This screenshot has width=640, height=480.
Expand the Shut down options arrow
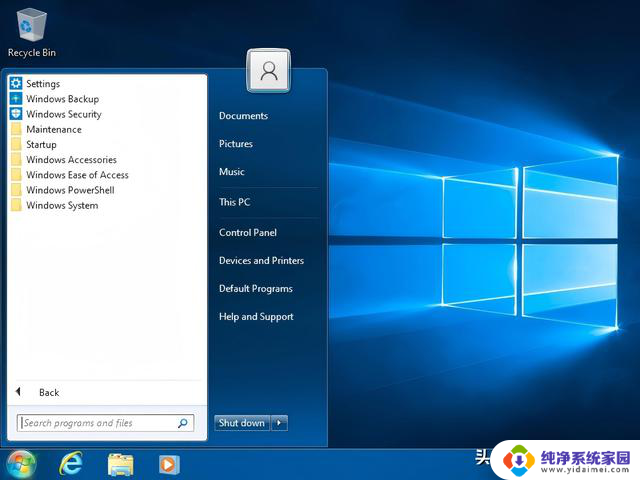pyautogui.click(x=279, y=423)
